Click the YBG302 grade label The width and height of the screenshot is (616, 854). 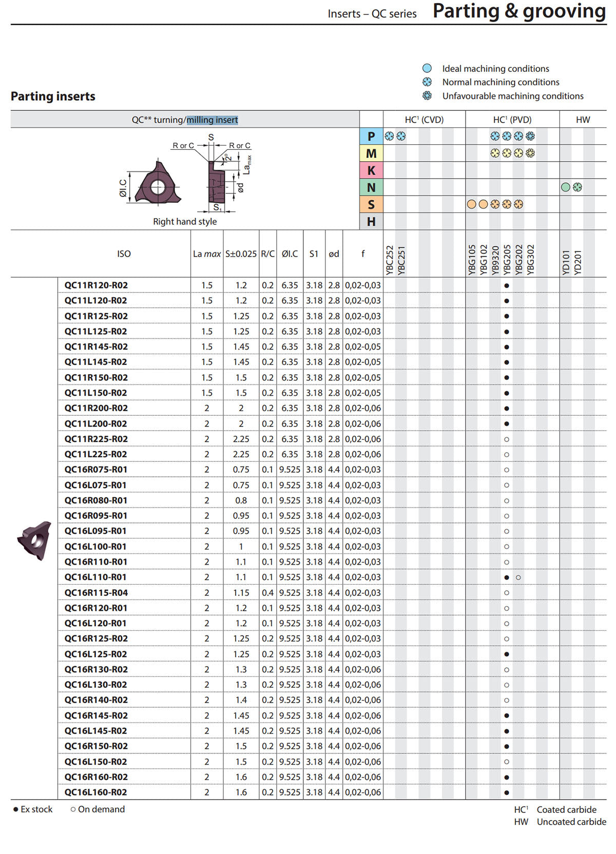[530, 260]
